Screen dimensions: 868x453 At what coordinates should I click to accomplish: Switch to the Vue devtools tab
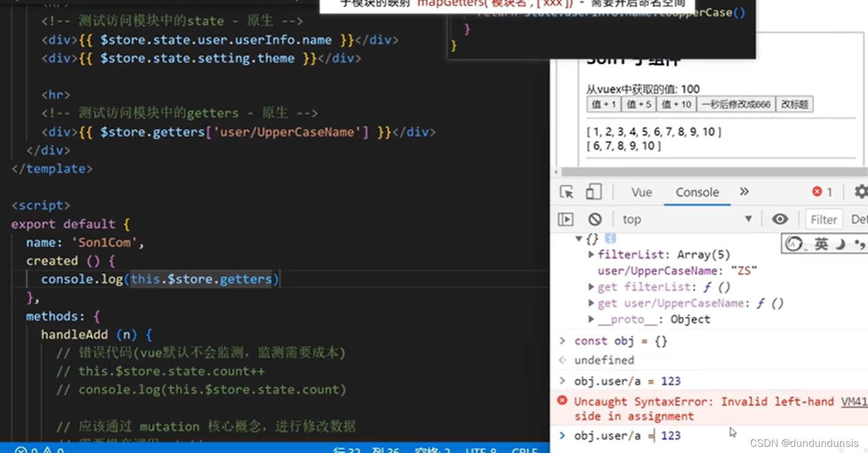pos(641,192)
